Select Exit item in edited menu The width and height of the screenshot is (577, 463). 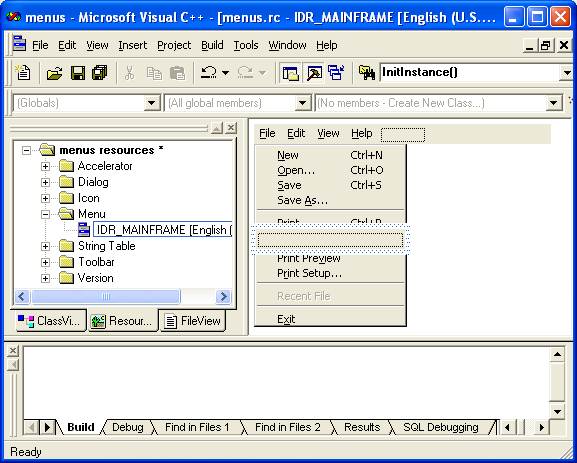[x=330, y=319]
